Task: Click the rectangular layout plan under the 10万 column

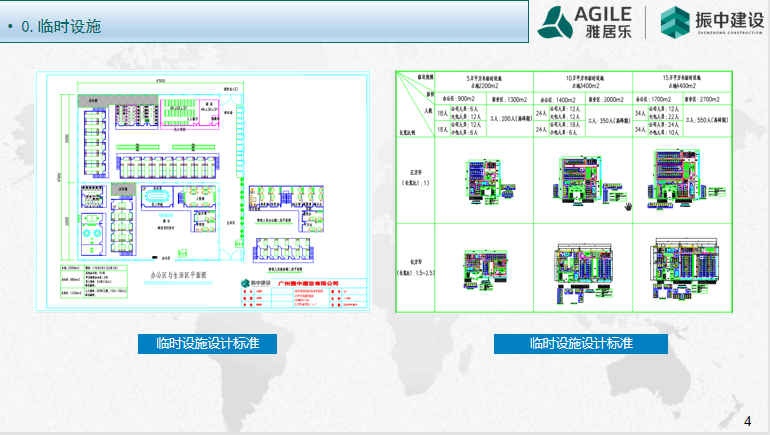Action: [x=584, y=272]
